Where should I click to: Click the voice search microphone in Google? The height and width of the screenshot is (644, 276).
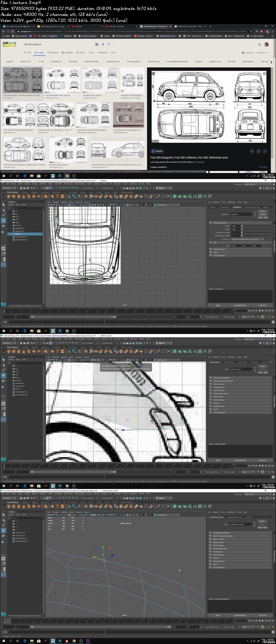click(x=103, y=44)
